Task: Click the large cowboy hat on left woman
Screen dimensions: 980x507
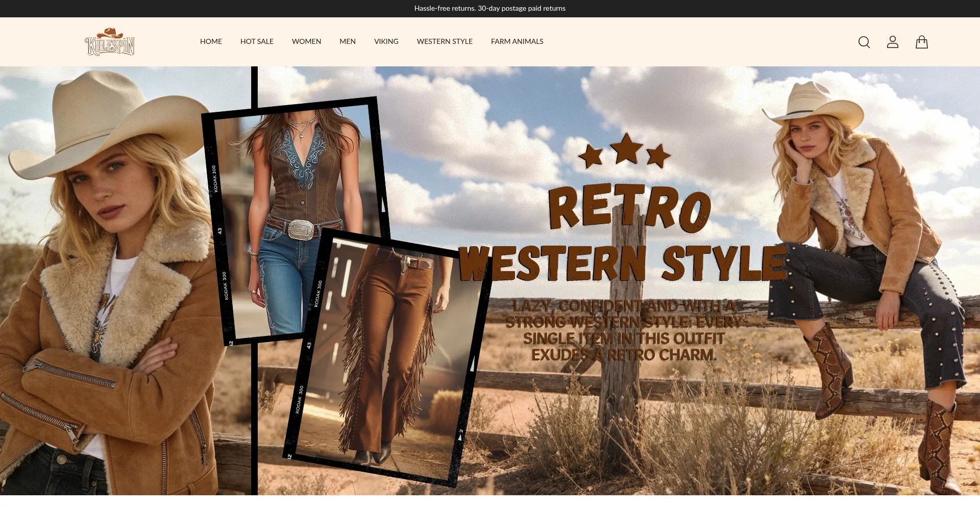Action: (102, 123)
